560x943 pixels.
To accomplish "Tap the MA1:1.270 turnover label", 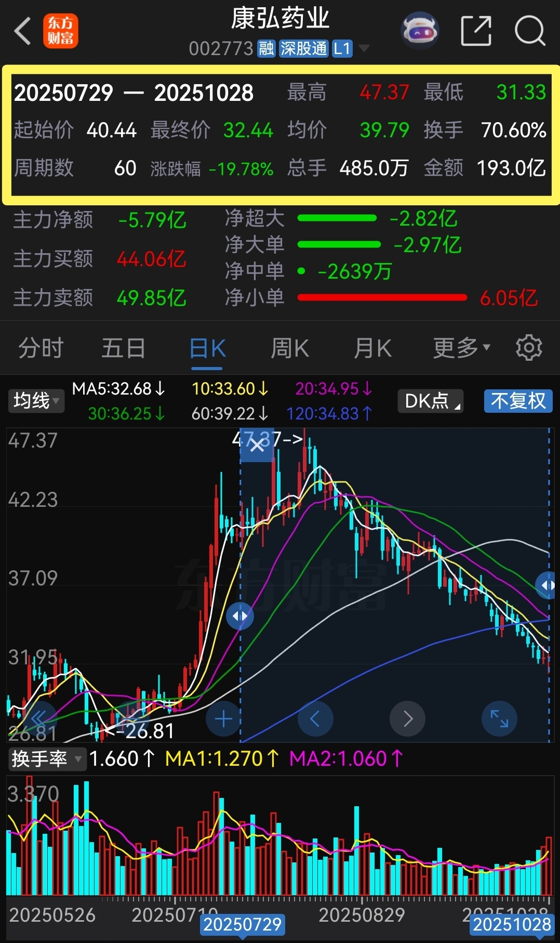I will 222,759.
